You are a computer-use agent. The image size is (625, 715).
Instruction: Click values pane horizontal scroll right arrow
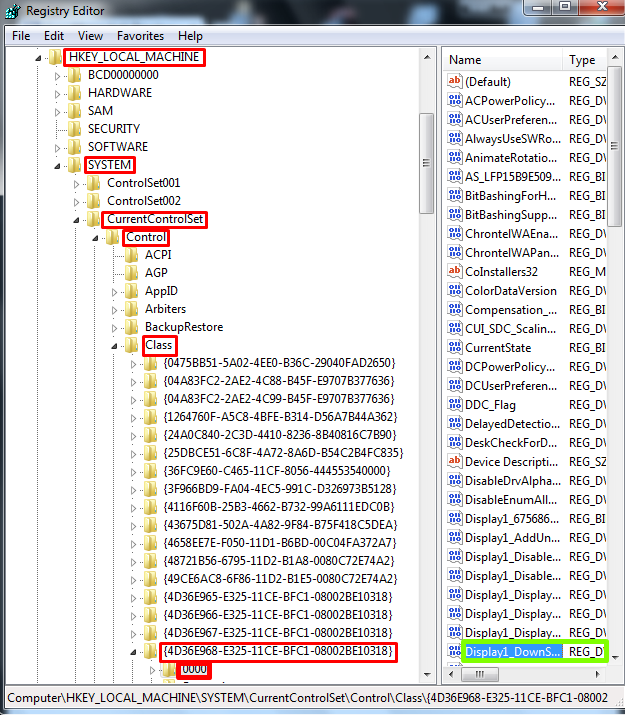click(x=598, y=674)
